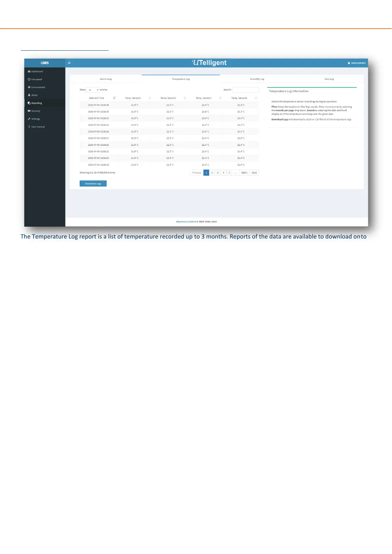392x554 pixels.
Task: Click the Previous pagination button
Action: coord(196,173)
